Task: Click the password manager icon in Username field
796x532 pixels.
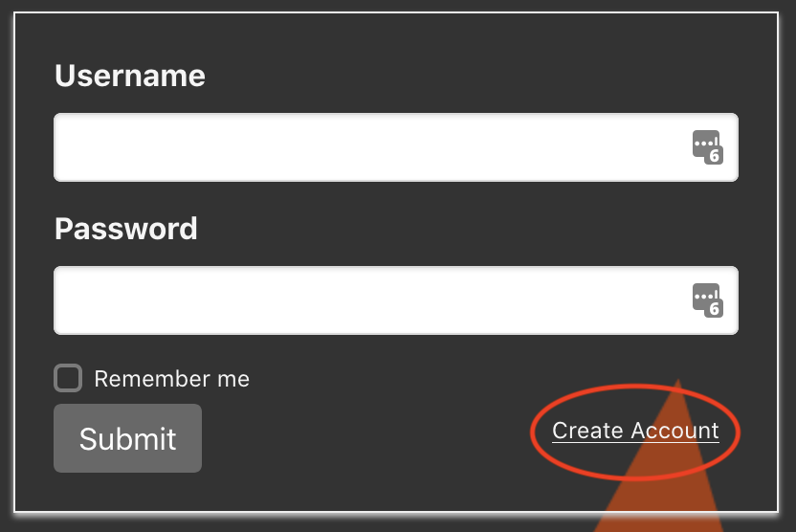Action: (706, 146)
